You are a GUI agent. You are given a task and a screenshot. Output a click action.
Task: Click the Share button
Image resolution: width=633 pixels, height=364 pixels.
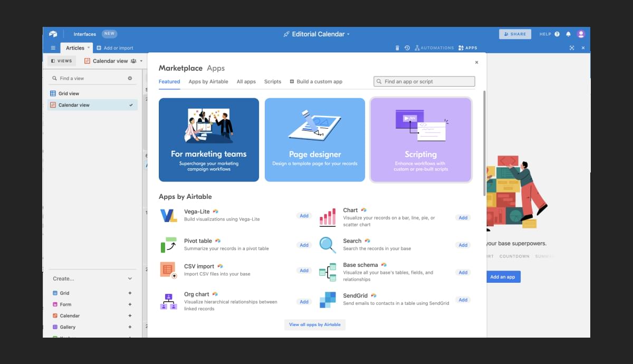(x=515, y=34)
